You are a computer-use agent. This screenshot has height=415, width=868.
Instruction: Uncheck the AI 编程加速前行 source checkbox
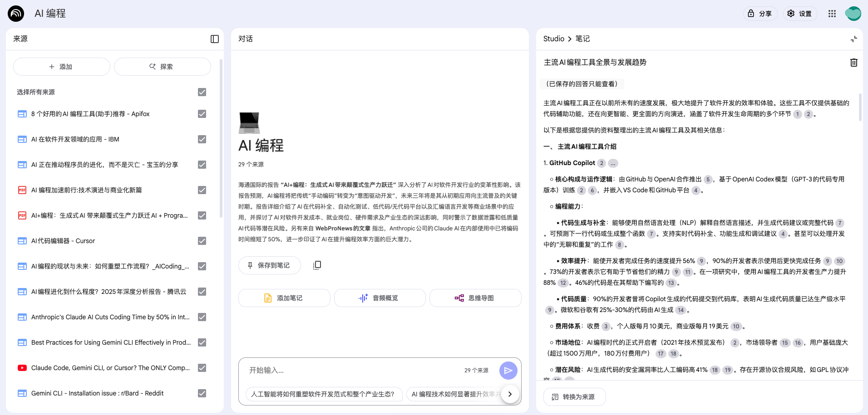click(x=202, y=190)
